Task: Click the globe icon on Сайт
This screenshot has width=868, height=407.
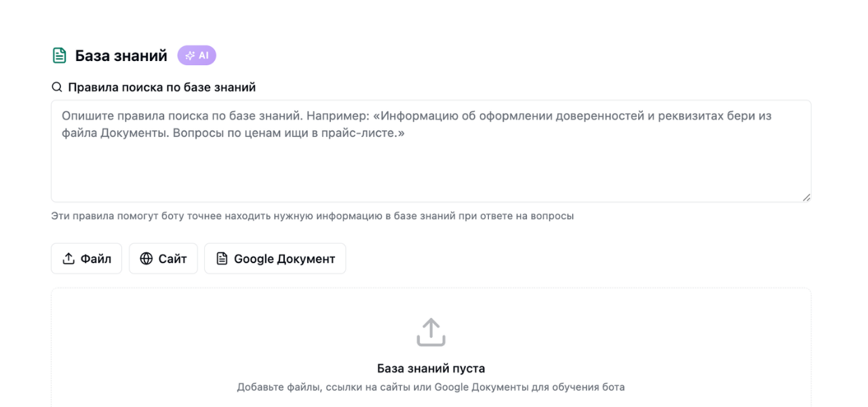Action: pyautogui.click(x=146, y=258)
